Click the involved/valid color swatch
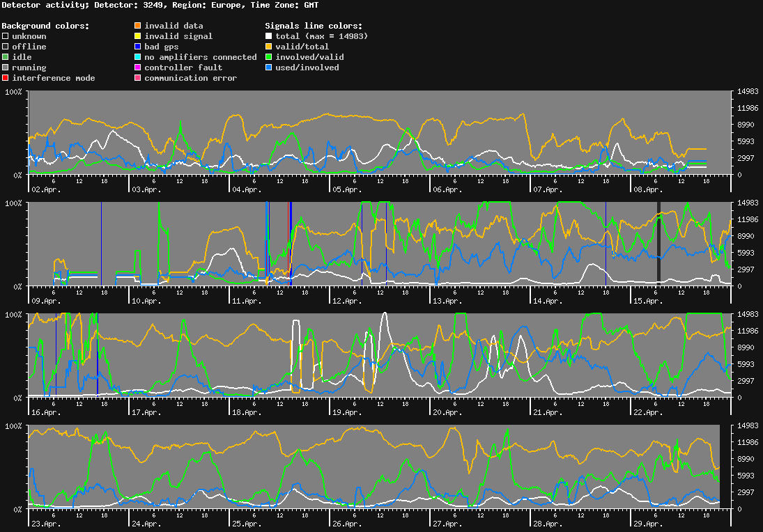 (x=267, y=57)
